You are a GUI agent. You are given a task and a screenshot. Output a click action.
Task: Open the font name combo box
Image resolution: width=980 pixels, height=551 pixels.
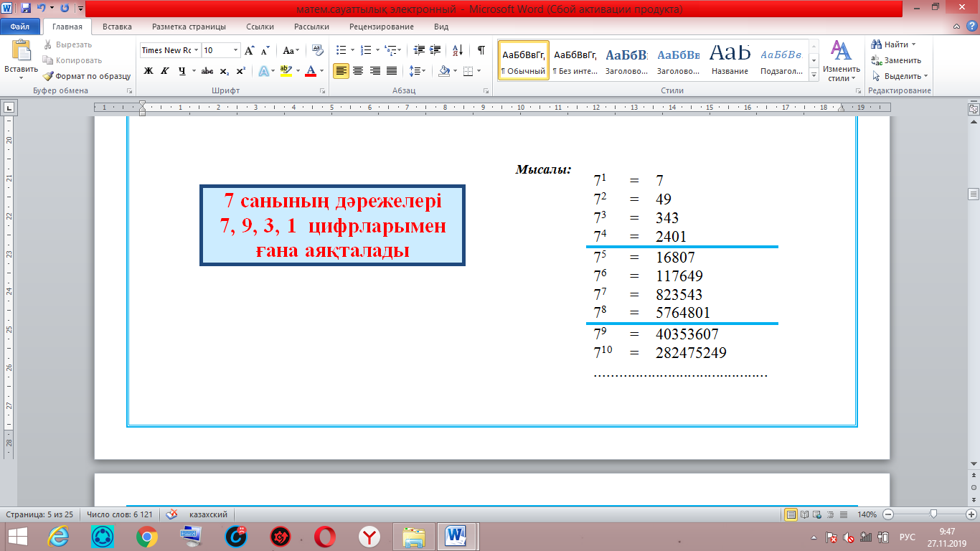[x=170, y=50]
